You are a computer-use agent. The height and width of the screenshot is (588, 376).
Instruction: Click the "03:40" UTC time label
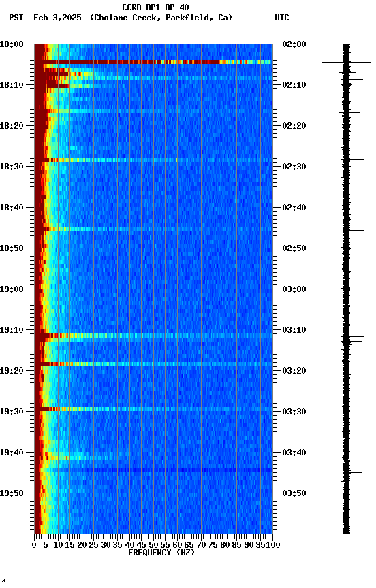[294, 453]
